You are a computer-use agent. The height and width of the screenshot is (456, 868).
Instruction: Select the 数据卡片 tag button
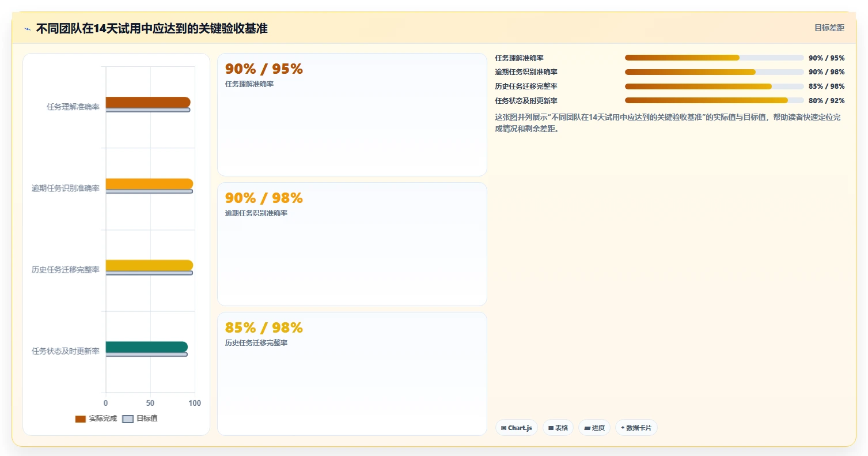click(636, 428)
